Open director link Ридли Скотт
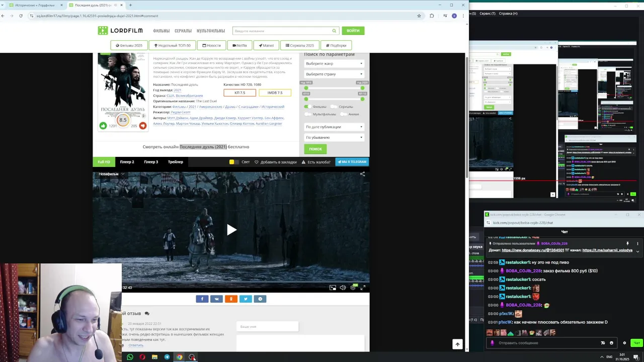The width and height of the screenshot is (644, 362). point(180,112)
